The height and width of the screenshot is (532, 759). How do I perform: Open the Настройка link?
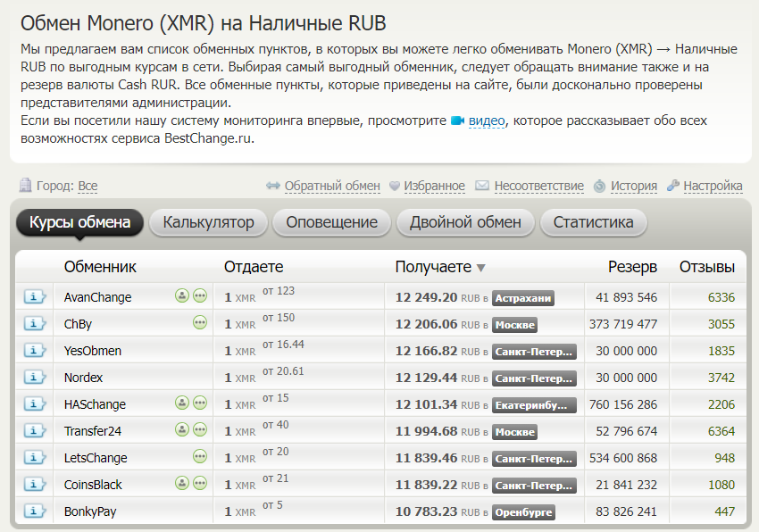coord(713,186)
